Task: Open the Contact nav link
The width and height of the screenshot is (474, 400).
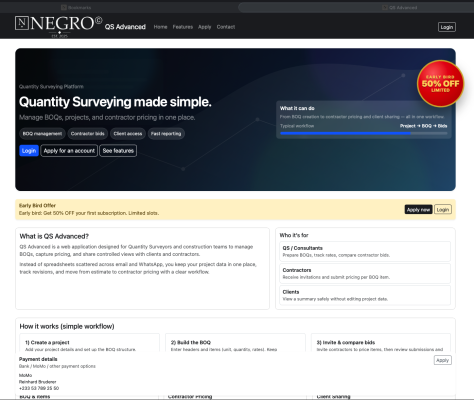Action: click(226, 27)
